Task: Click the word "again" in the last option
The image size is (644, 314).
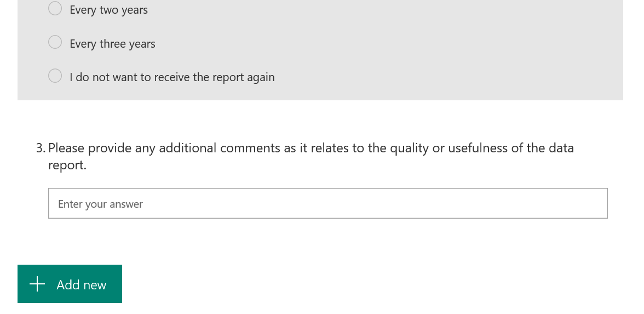Action: [x=260, y=77]
